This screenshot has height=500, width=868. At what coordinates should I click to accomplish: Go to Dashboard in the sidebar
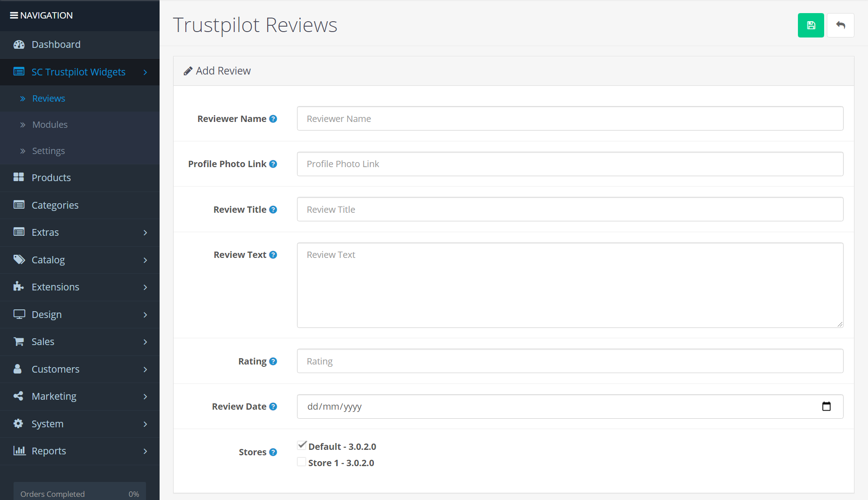(x=80, y=44)
